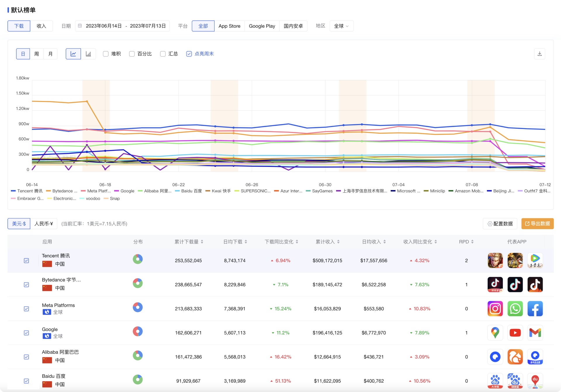Switch to bar chart view icon
This screenshot has width=561, height=392.
coord(88,54)
